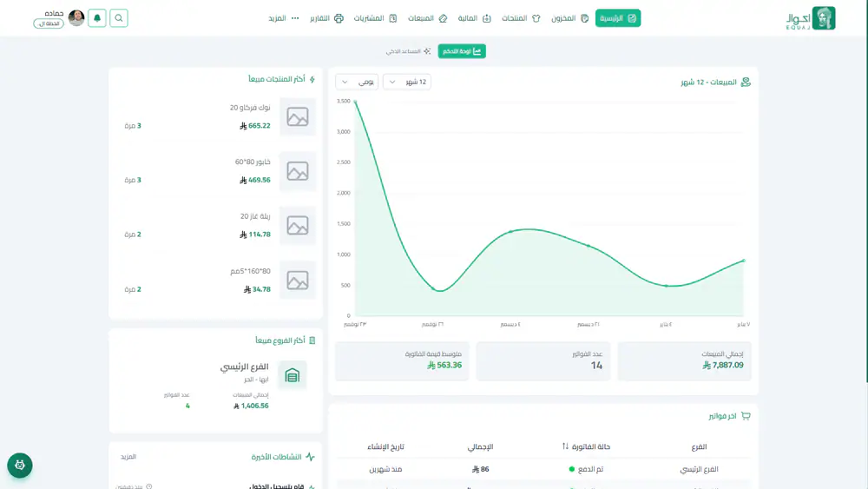This screenshot has height=489, width=868.
Task: Open the support chat floating button
Action: 20,466
